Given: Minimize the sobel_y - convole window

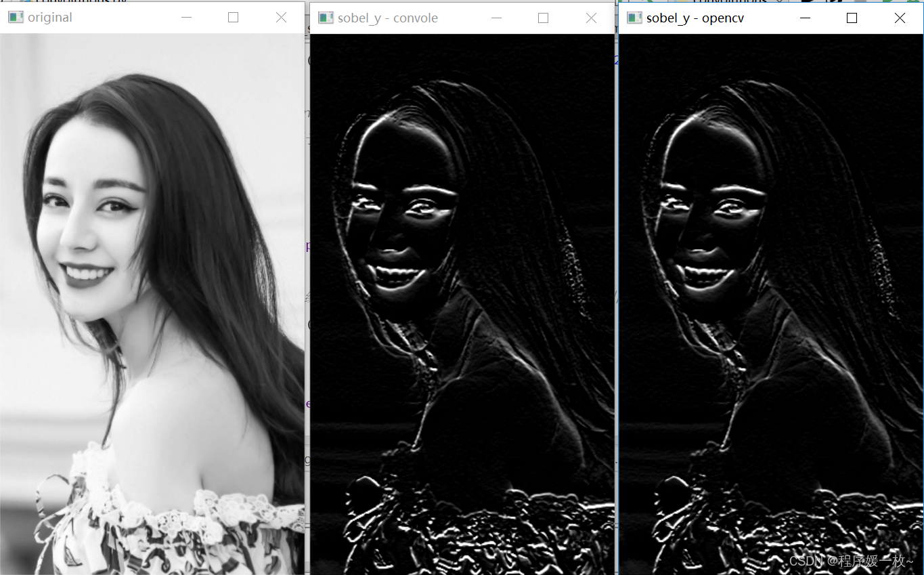Looking at the screenshot, I should point(497,18).
